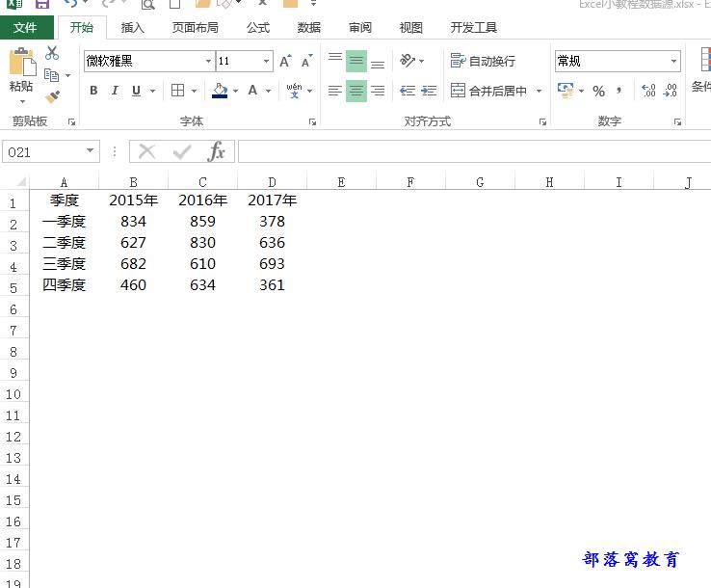
Task: Toggle align text right
Action: pos(378,91)
